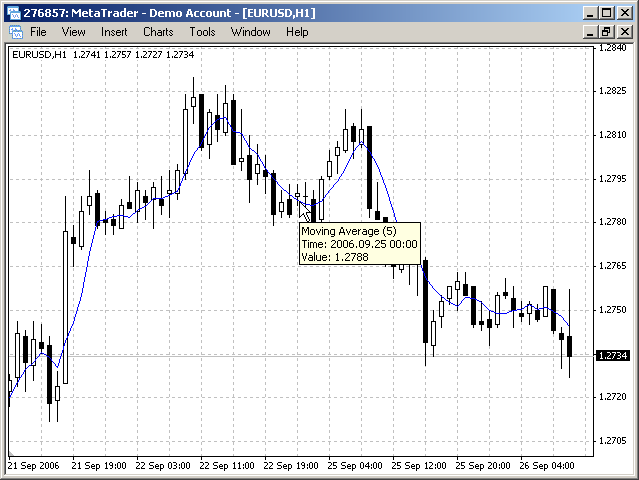Screen dimensions: 639x480
Task: Open the Window menu
Action: (250, 32)
